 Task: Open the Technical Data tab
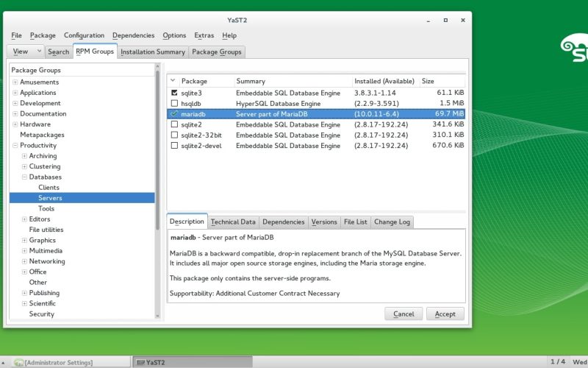(x=233, y=222)
